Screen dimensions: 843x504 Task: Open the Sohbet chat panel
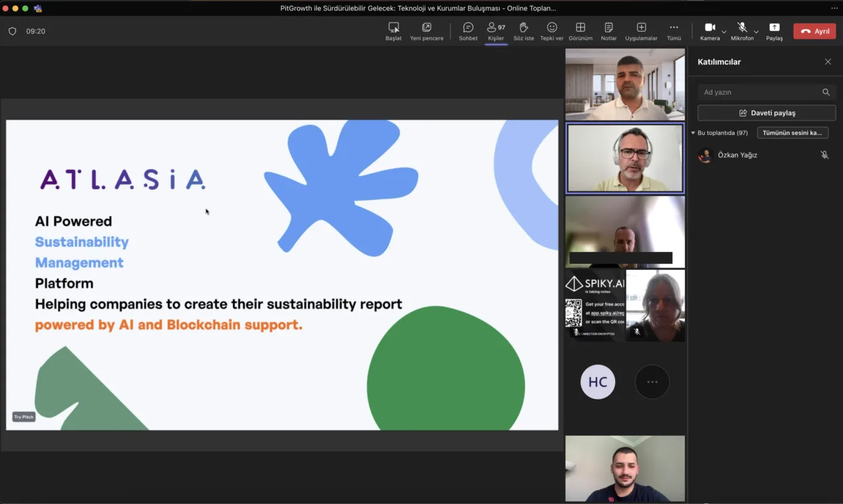[x=468, y=31]
